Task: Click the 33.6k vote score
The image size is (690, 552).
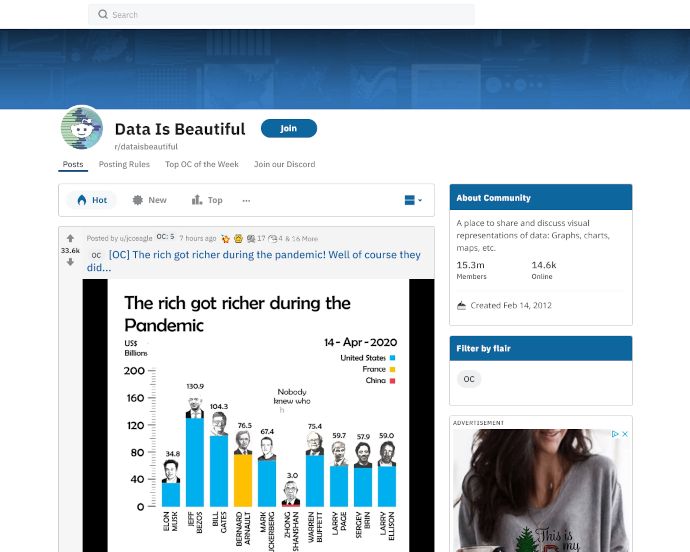Action: pyautogui.click(x=70, y=250)
